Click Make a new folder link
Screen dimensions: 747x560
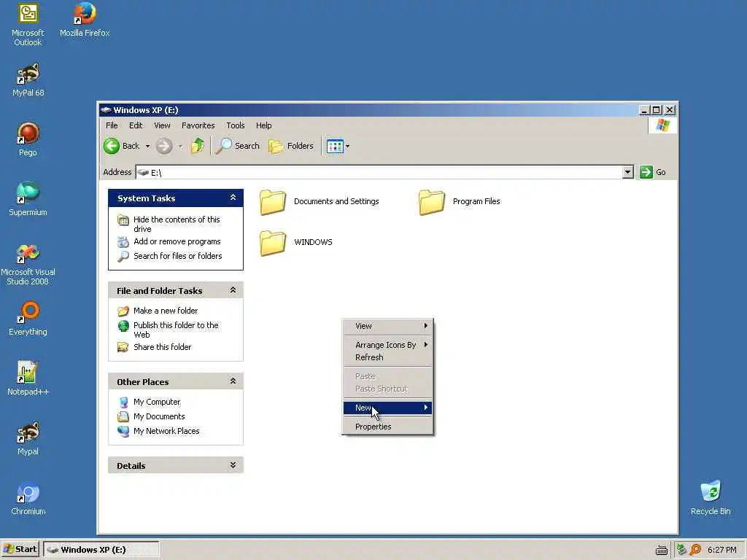coord(166,311)
